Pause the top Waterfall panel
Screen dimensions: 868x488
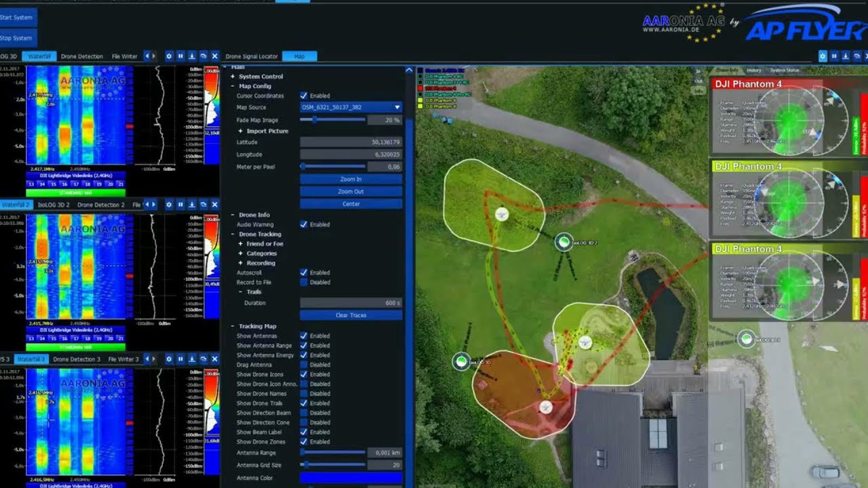pyautogui.click(x=180, y=56)
